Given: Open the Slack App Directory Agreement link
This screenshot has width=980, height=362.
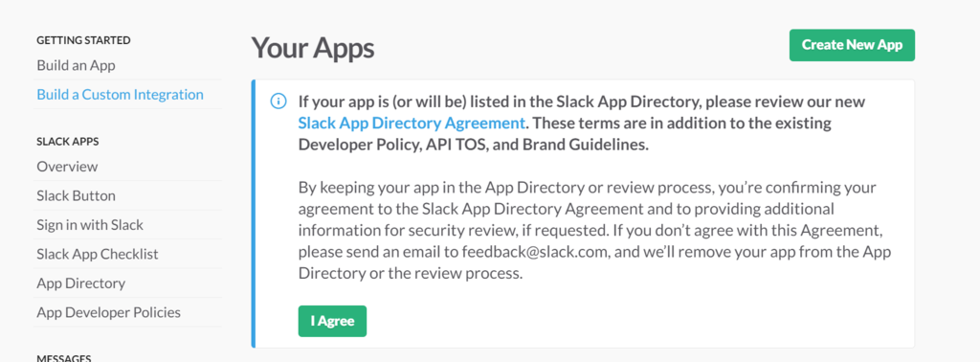Looking at the screenshot, I should [412, 123].
